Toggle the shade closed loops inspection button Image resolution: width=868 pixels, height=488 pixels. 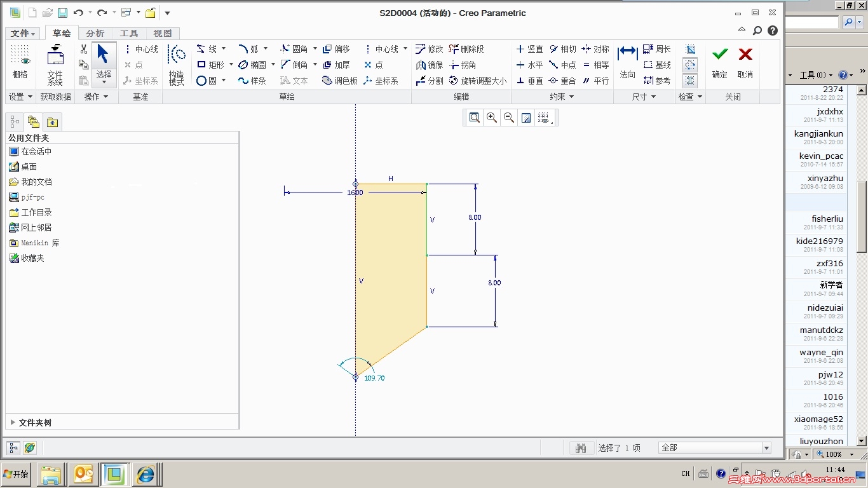(x=690, y=49)
